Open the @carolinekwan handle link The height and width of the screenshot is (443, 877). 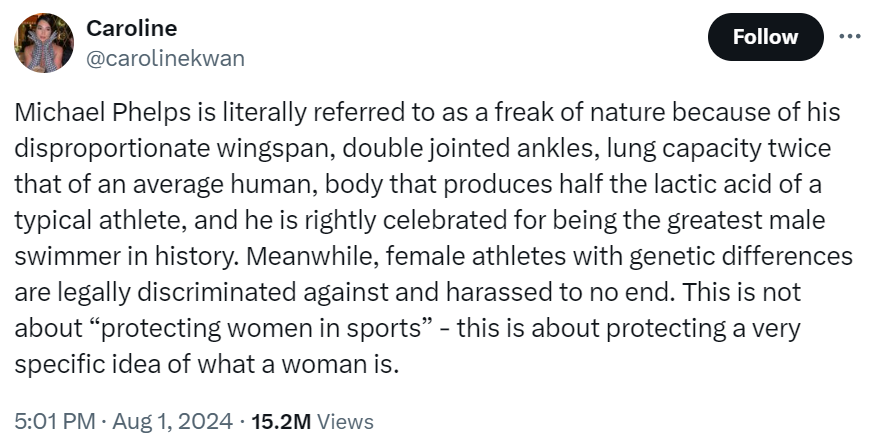tap(166, 58)
